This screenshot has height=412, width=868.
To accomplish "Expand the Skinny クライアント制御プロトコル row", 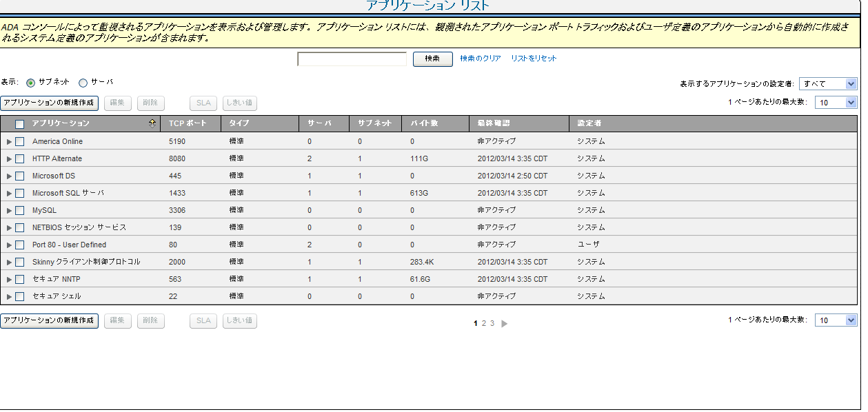I will pyautogui.click(x=9, y=262).
